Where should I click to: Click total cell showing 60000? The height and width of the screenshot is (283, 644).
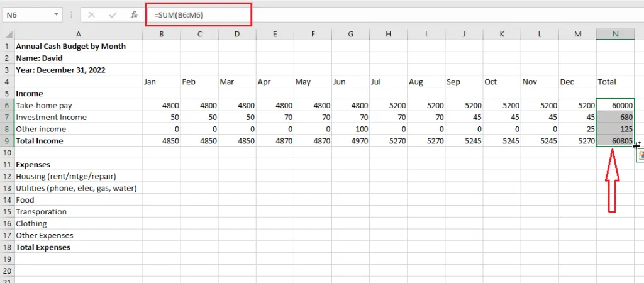pyautogui.click(x=615, y=106)
